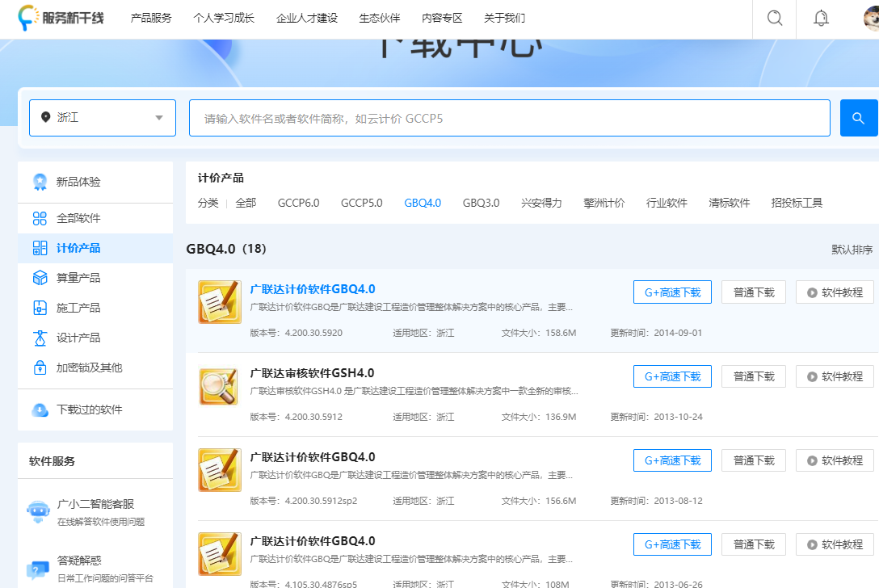Select the 兴安得力 category filter
The height and width of the screenshot is (588, 879).
point(541,203)
